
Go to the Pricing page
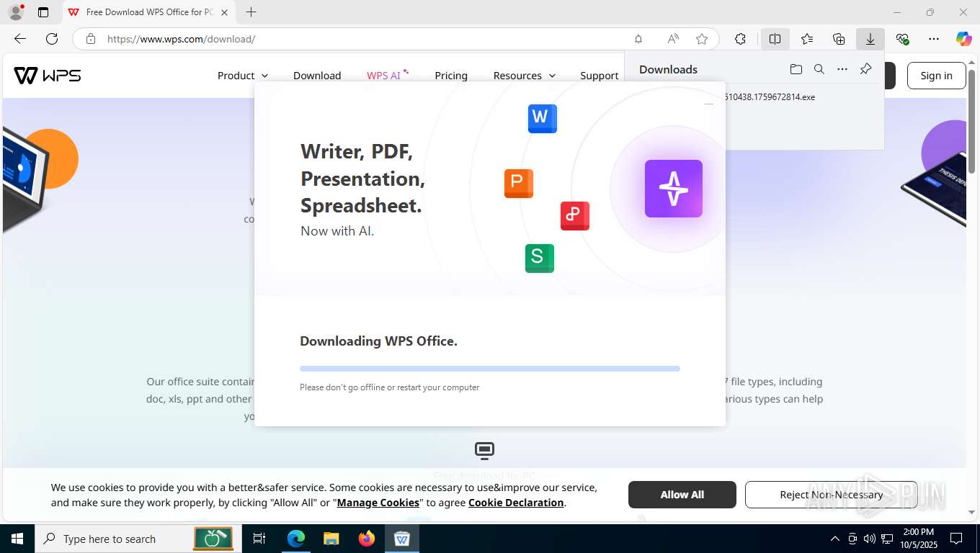(451, 75)
